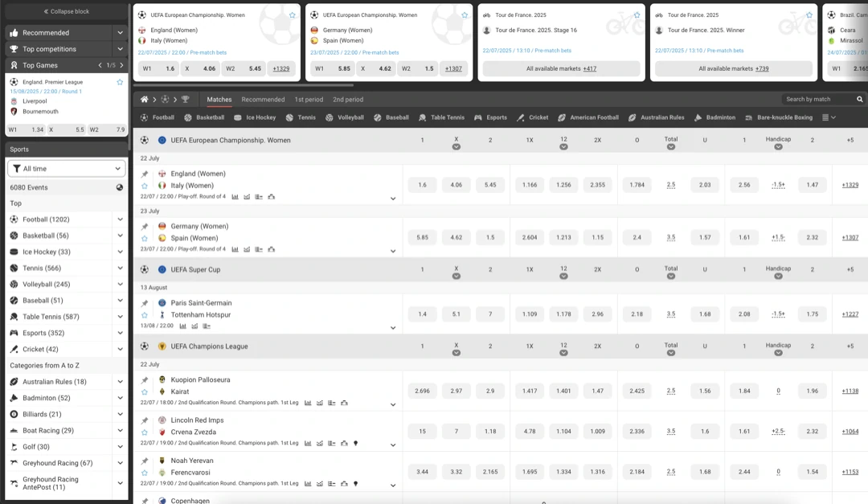Screen dimensions: 868x504
Task: Select Ice Hockey in sports bar
Action: (x=255, y=117)
